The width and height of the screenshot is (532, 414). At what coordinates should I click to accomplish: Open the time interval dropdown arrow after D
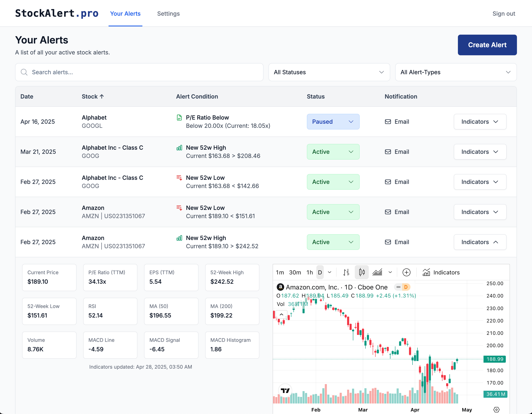pyautogui.click(x=330, y=272)
